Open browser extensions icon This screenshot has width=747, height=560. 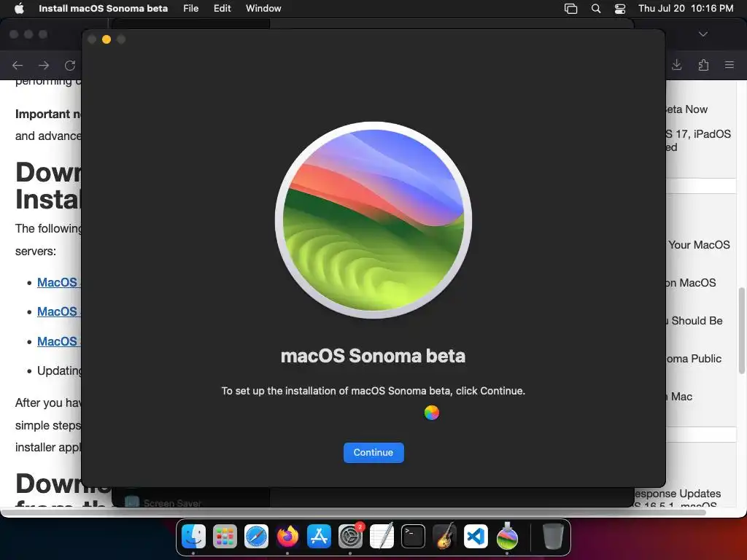click(703, 65)
